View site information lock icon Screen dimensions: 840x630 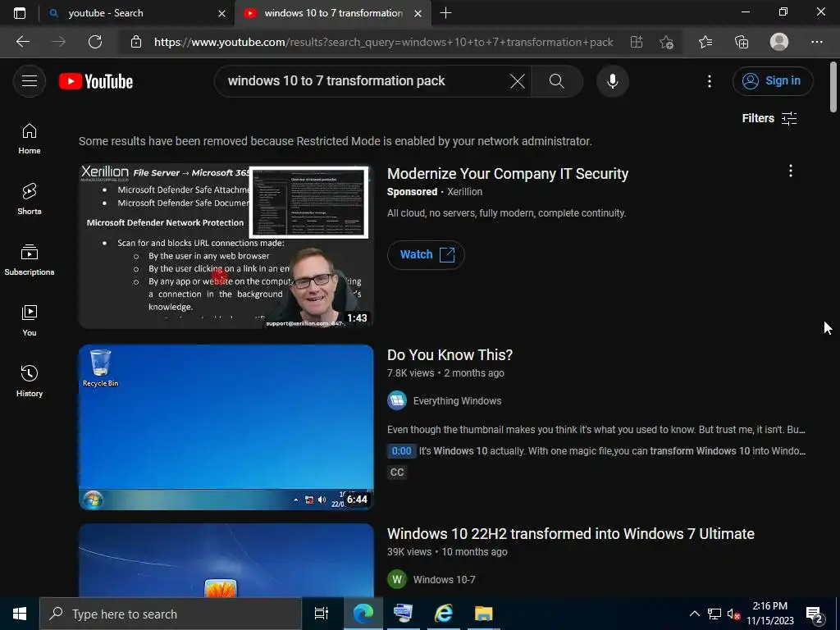136,42
